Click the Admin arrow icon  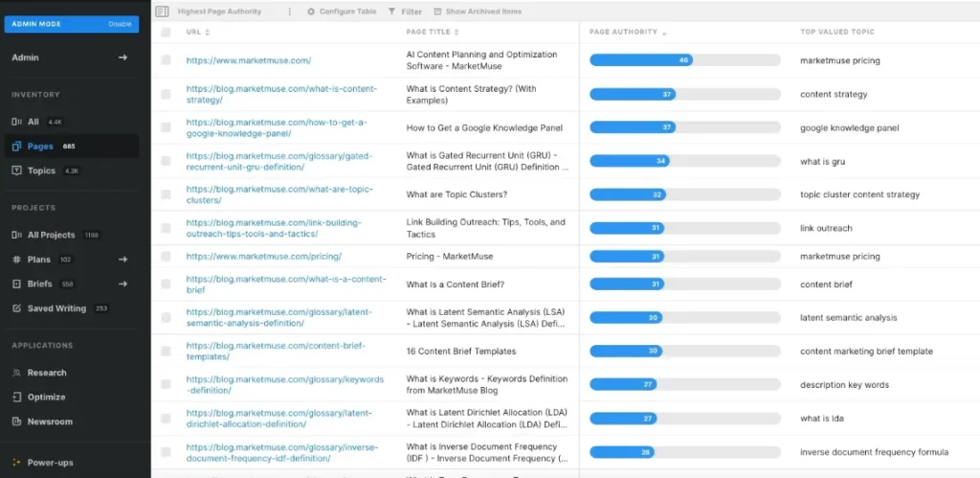pyautogui.click(x=123, y=57)
